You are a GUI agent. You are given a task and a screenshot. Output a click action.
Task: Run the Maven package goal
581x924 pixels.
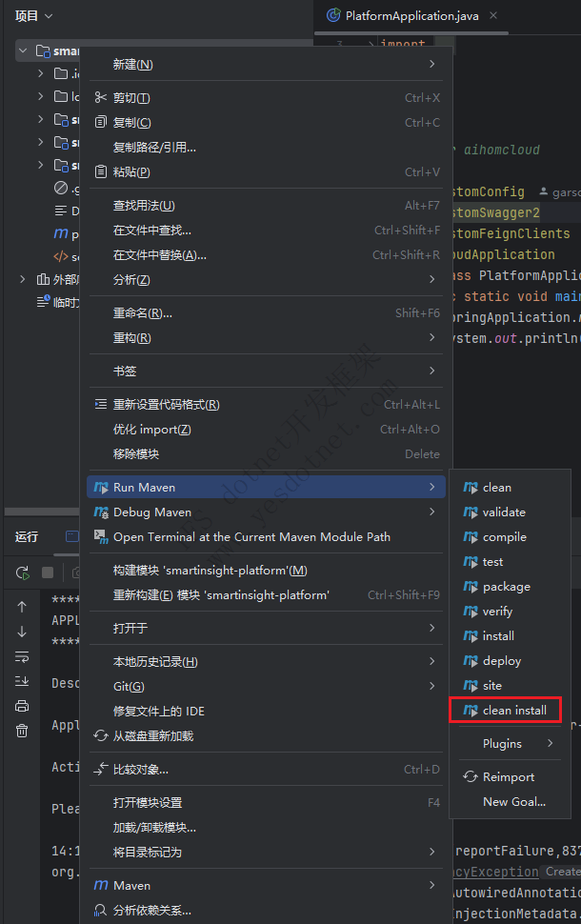tap(510, 587)
